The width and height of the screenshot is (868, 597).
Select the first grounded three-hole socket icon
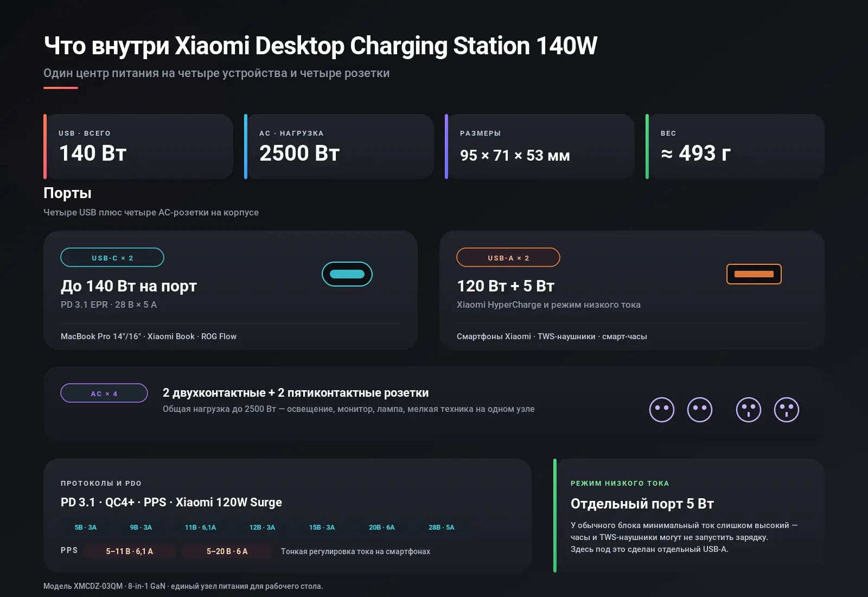point(749,410)
